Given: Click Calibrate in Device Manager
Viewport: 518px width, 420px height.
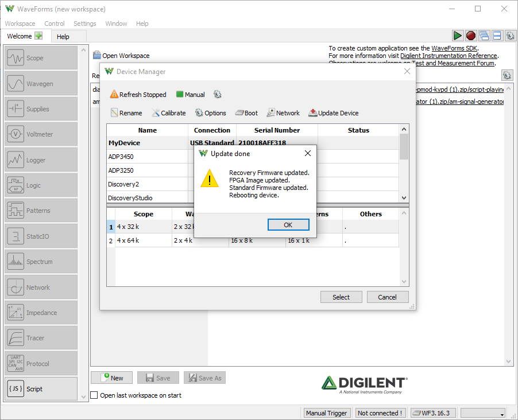Looking at the screenshot, I should point(169,113).
